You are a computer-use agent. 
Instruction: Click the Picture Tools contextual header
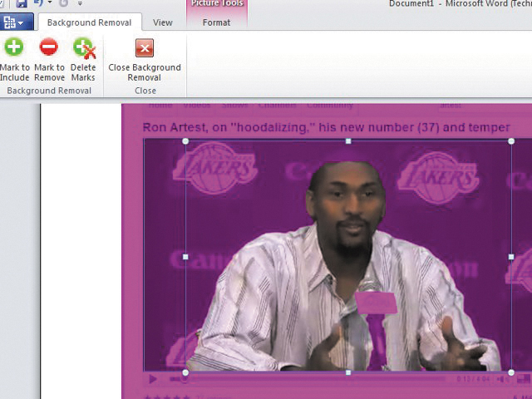(217, 3)
